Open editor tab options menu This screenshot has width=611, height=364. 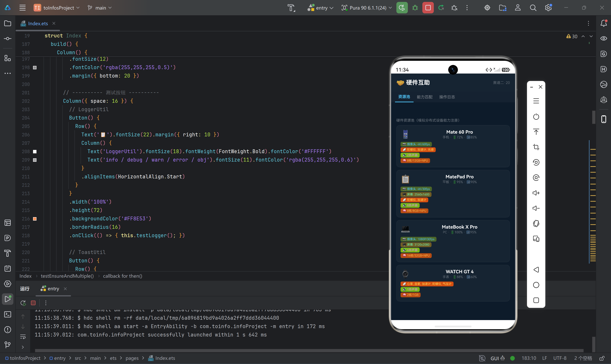click(588, 23)
